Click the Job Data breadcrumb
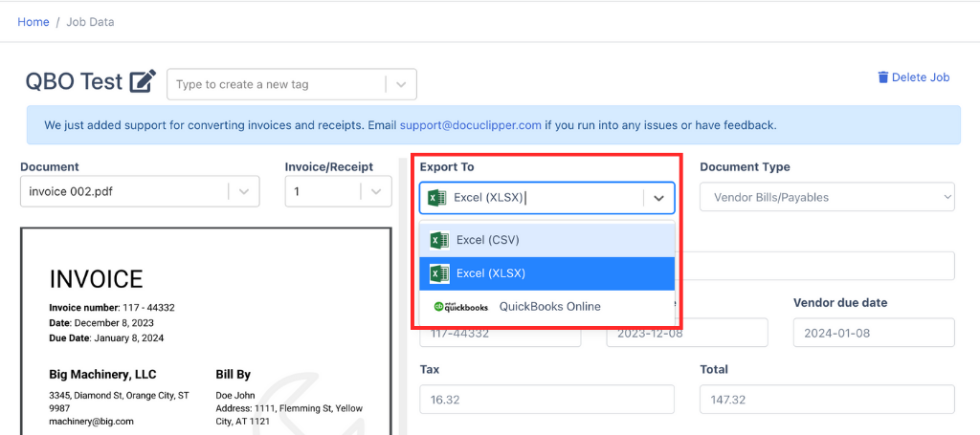This screenshot has width=980, height=435. [90, 22]
